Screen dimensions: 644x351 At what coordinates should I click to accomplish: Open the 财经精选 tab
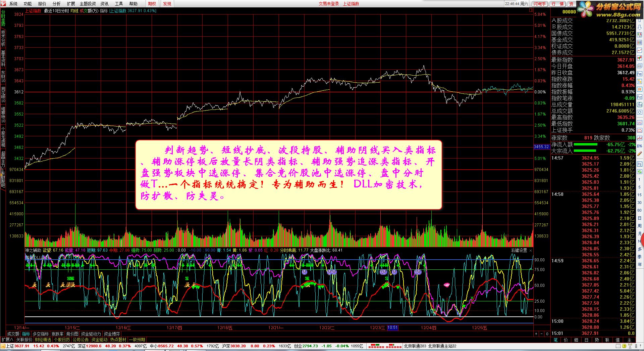(43, 340)
